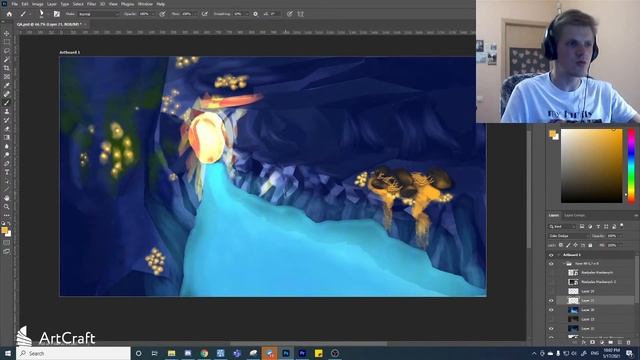Viewport: 640px width, 360px height.
Task: Select the Rectangular Marquee tool
Action: pyautogui.click(x=7, y=42)
